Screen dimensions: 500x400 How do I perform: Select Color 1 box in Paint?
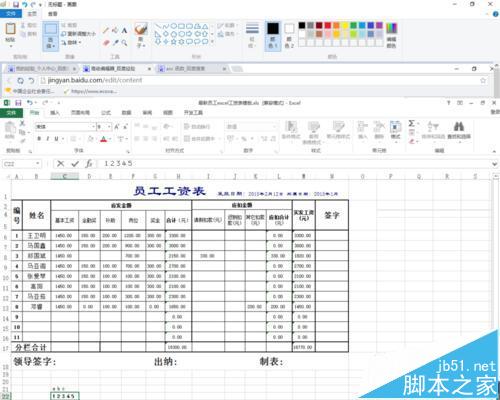273,35
